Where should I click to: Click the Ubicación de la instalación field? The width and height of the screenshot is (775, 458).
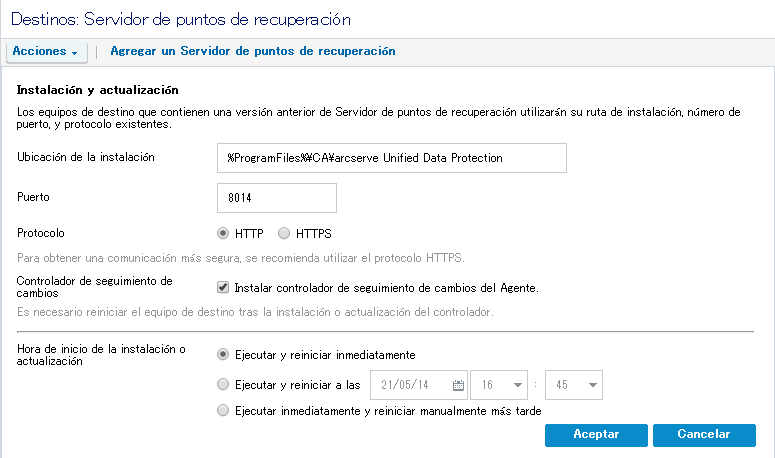pos(391,158)
